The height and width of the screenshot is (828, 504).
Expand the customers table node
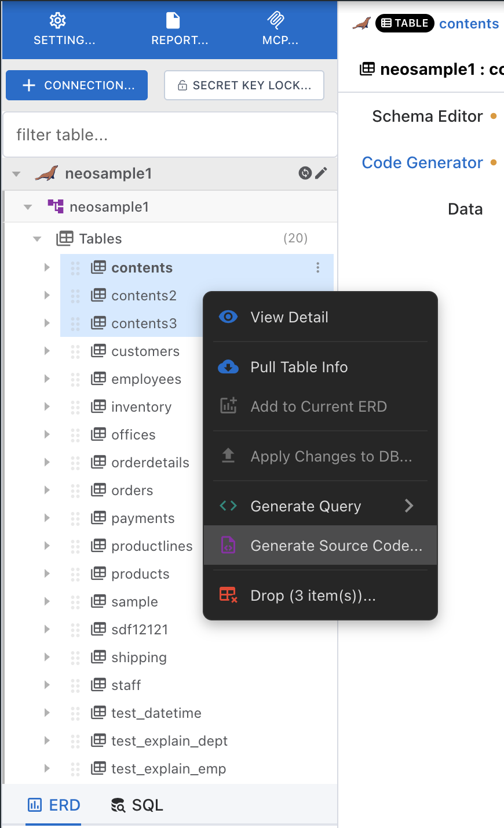click(x=47, y=351)
